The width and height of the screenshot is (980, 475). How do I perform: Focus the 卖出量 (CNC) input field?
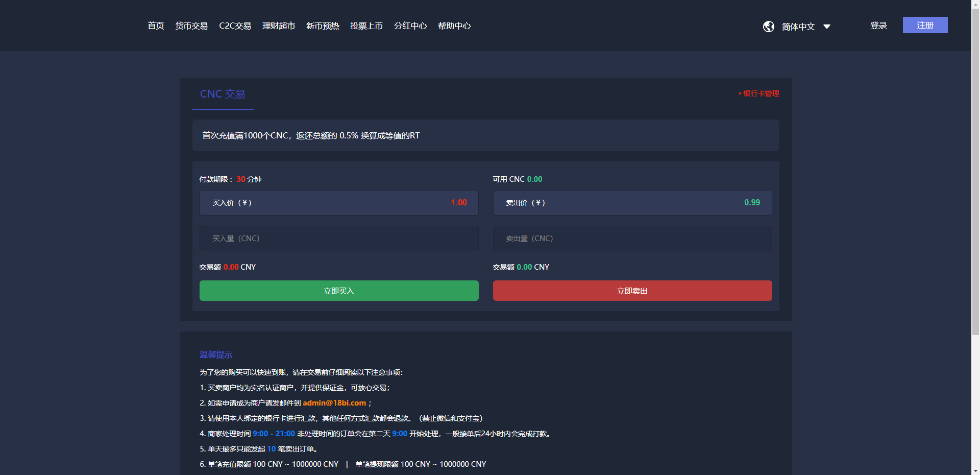pos(632,239)
